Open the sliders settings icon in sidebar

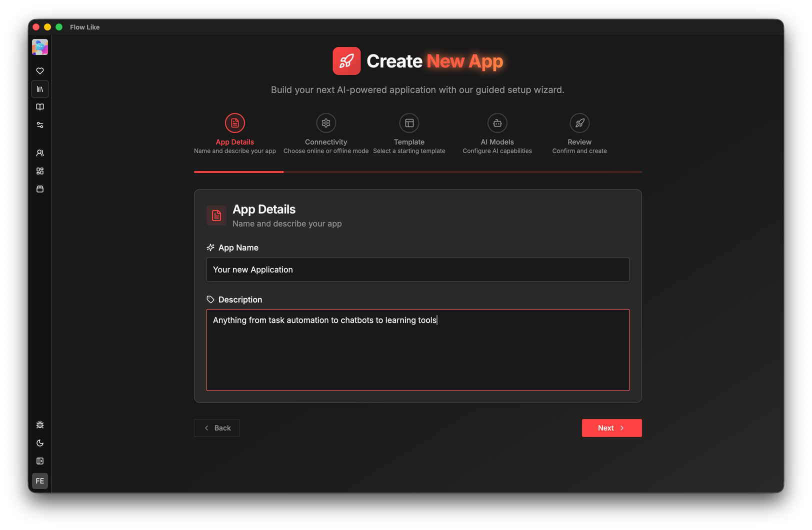[40, 125]
